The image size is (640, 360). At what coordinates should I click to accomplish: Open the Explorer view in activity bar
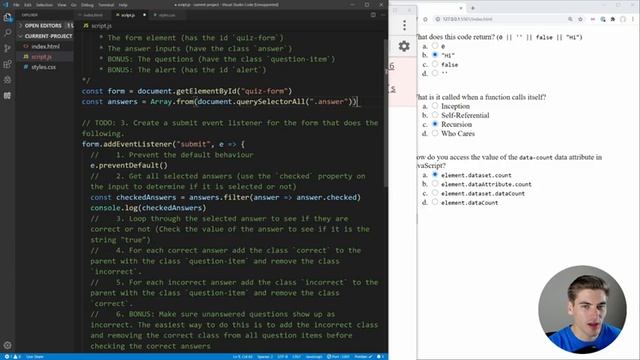7,17
